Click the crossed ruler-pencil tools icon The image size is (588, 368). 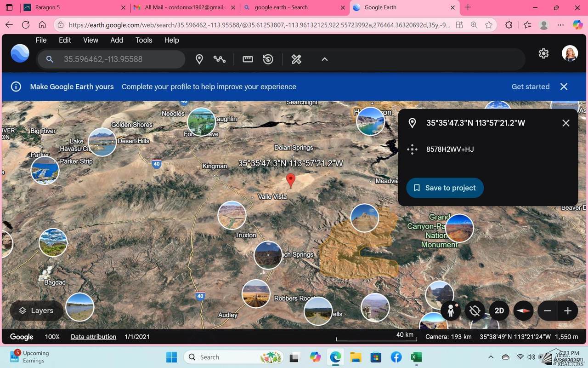[296, 59]
